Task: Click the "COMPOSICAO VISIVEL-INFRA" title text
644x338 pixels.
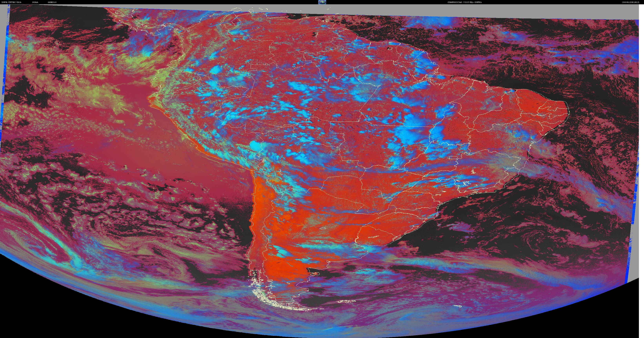Action: click(465, 2)
